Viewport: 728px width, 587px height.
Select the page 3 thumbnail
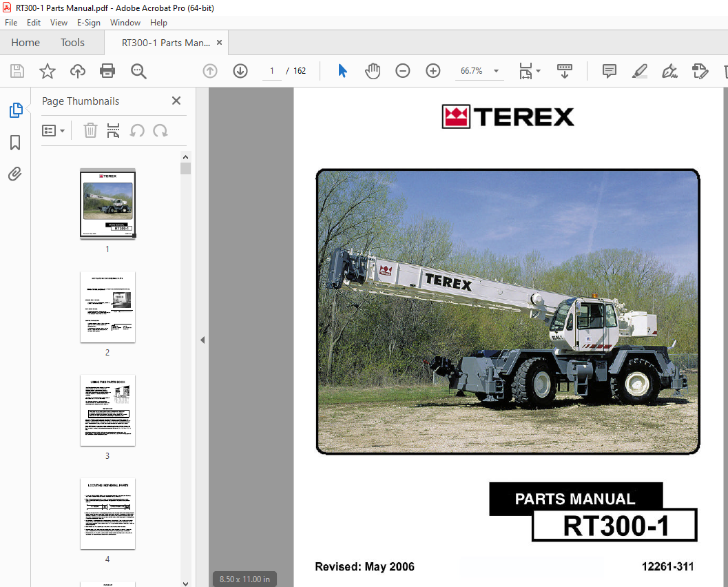click(x=107, y=410)
